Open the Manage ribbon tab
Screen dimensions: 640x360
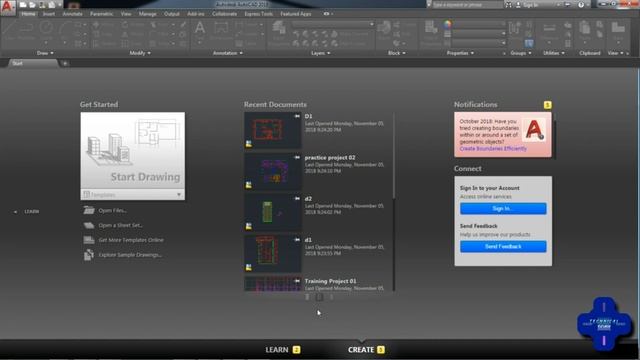coord(147,14)
